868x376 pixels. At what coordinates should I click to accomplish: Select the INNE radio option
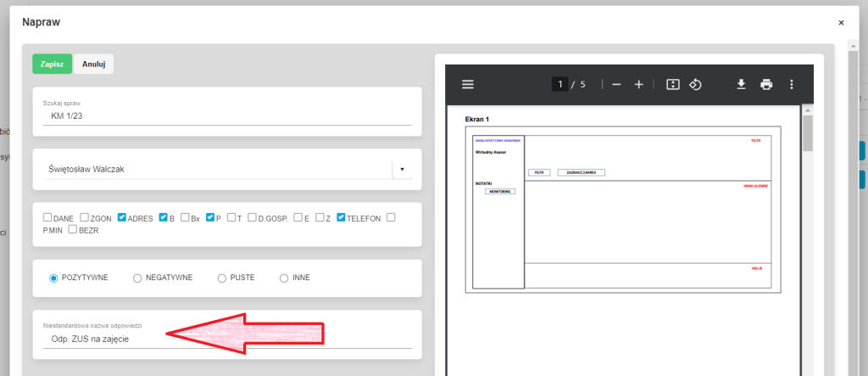click(x=284, y=278)
